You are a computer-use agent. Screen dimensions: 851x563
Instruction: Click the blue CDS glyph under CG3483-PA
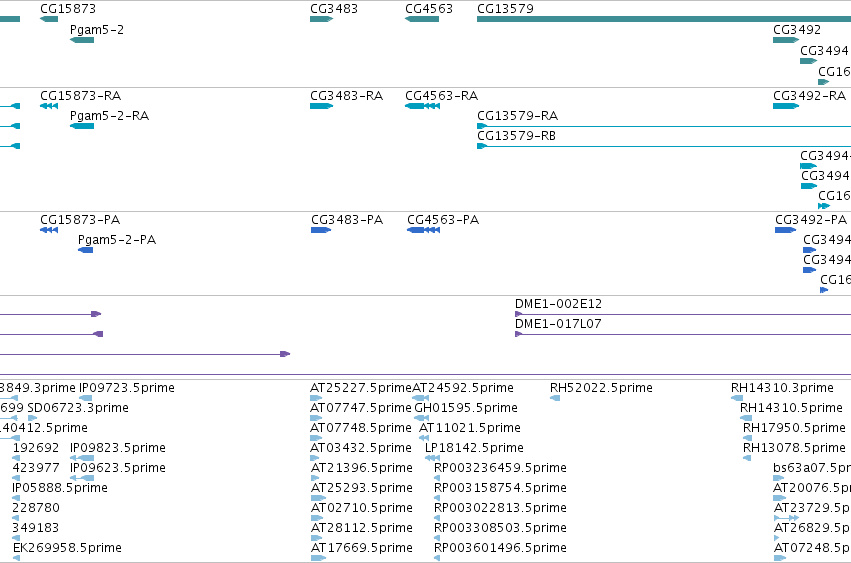pos(321,230)
